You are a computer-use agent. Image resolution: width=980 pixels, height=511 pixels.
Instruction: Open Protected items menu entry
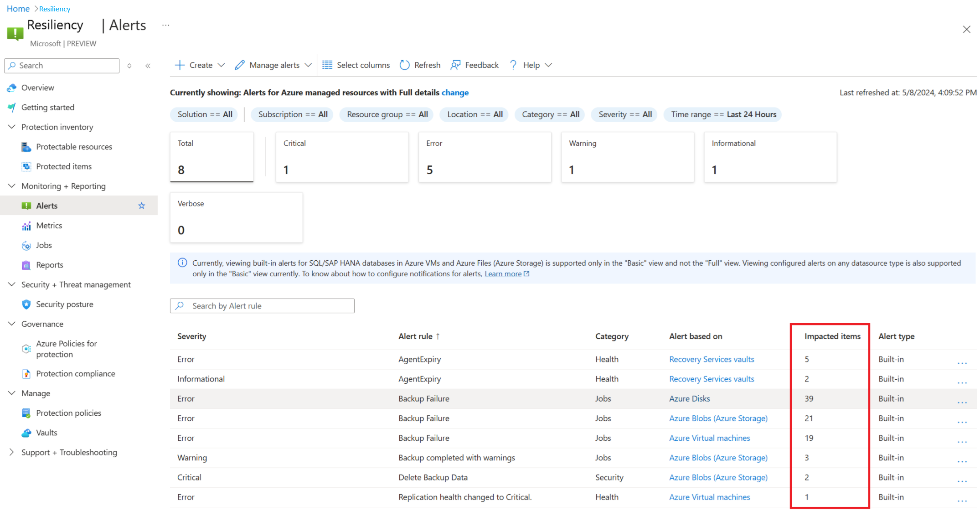[x=64, y=167]
